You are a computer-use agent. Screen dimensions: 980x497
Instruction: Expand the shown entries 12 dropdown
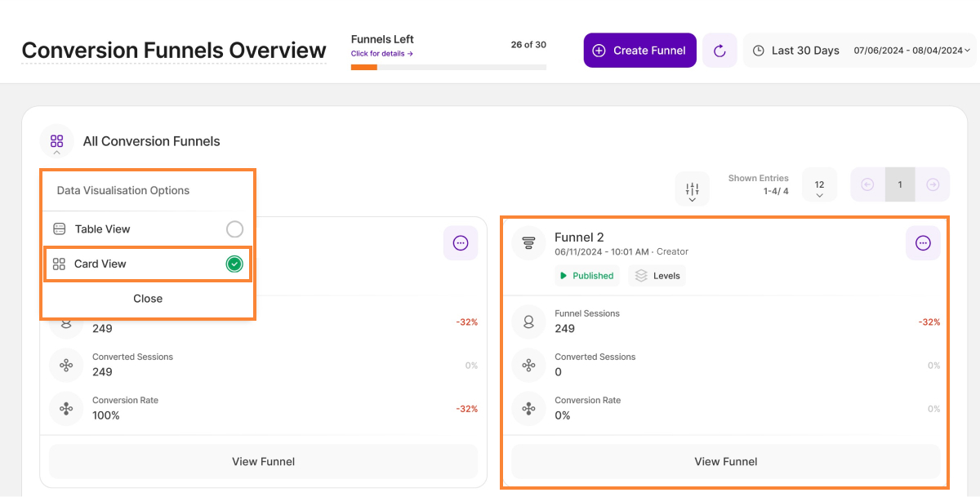819,187
